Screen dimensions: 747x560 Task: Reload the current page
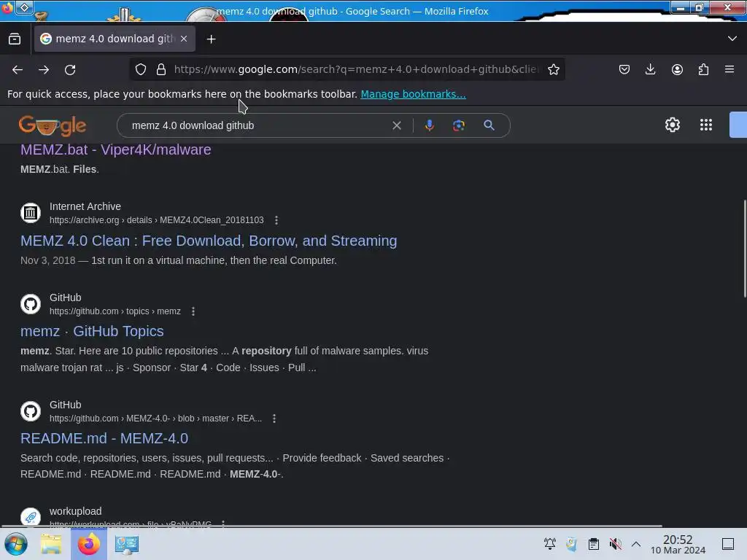(x=70, y=70)
